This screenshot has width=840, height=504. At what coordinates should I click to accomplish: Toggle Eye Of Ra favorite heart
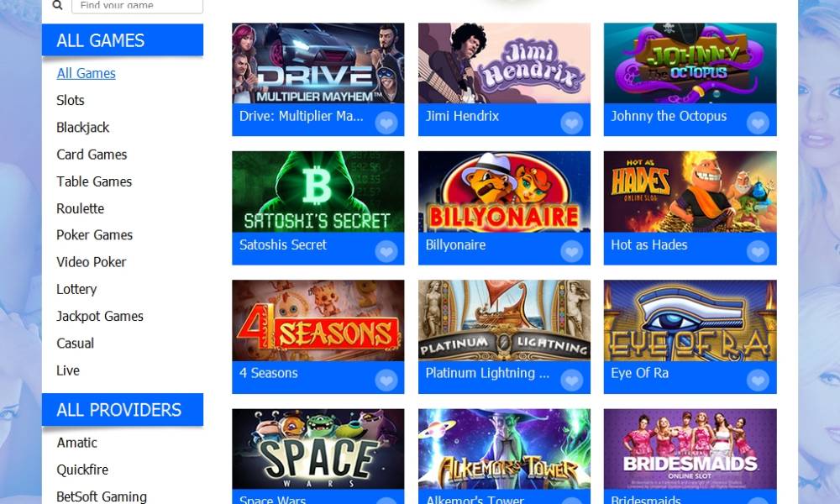click(758, 381)
